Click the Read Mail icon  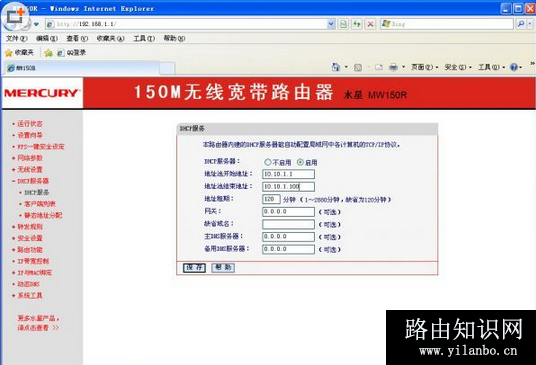click(x=379, y=67)
